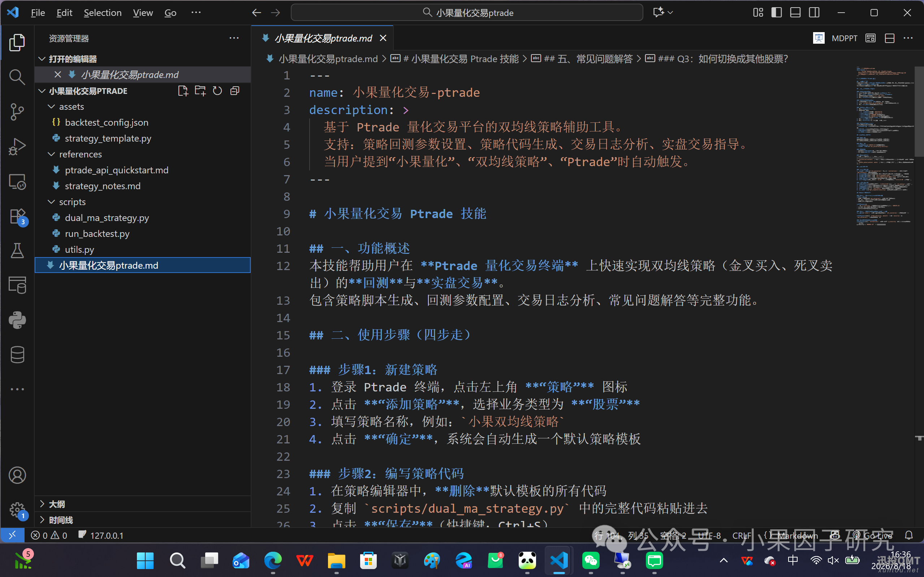Open the Source Control view
Viewport: 924px width, 577px height.
coord(17,112)
